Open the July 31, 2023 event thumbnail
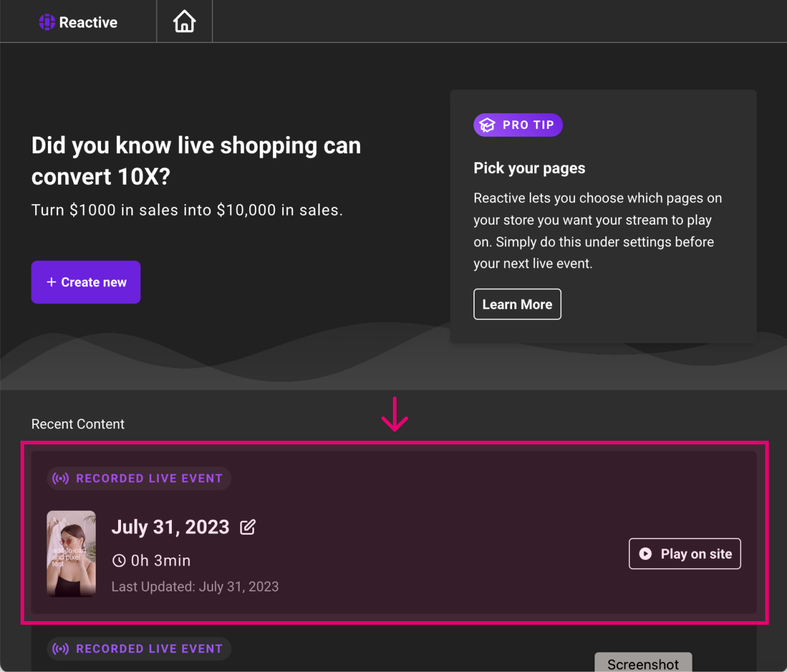The image size is (787, 672). tap(71, 554)
